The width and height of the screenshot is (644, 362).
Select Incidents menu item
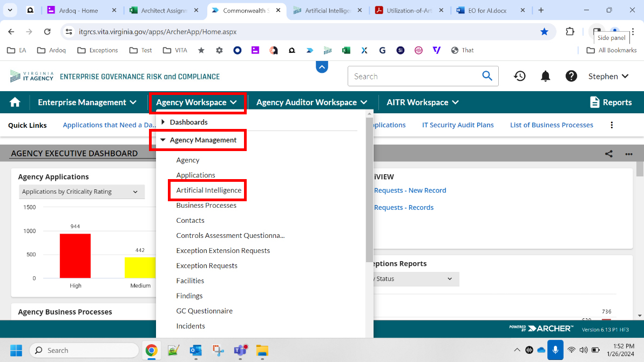191,326
